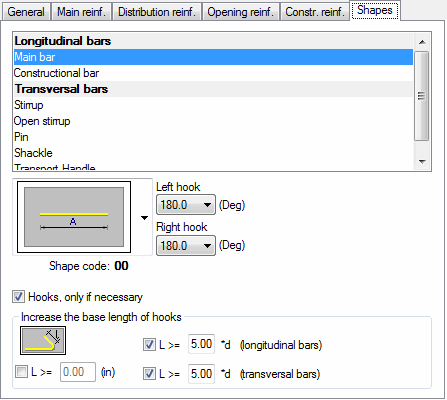
Task: Click the list's scroll up arrow
Action: pyautogui.click(x=422, y=42)
